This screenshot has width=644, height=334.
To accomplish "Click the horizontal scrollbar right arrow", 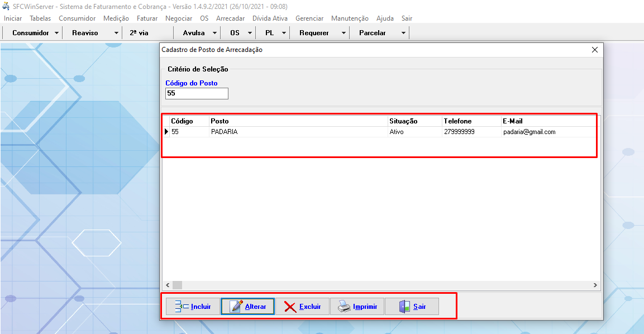I will [x=595, y=285].
